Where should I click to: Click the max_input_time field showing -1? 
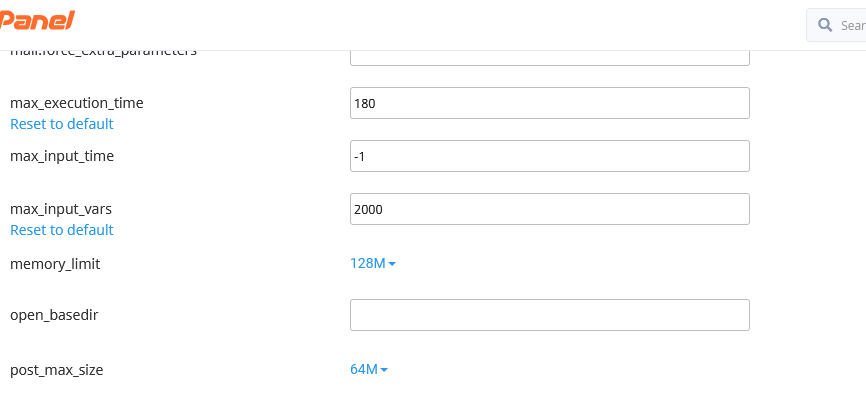[x=549, y=156]
